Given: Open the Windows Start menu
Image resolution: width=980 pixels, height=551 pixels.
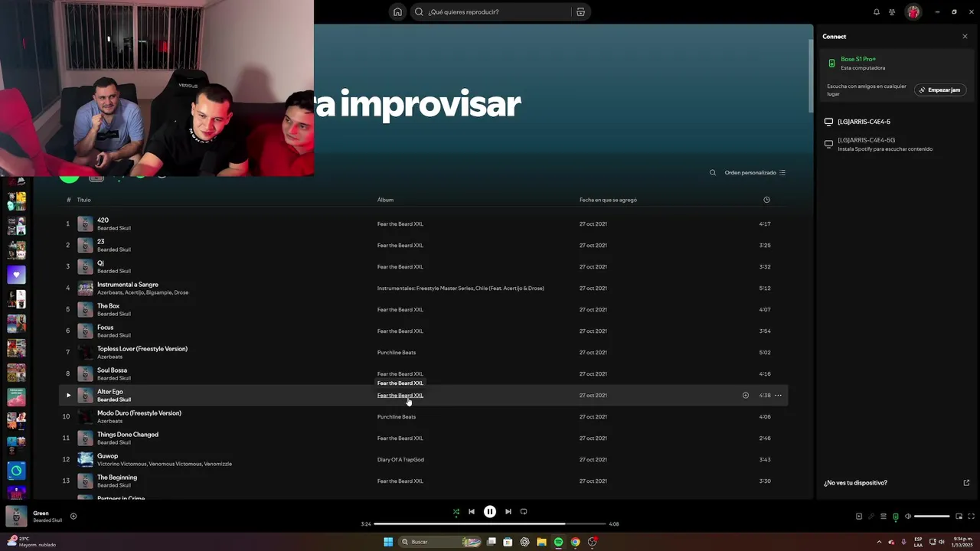Looking at the screenshot, I should pos(388,542).
